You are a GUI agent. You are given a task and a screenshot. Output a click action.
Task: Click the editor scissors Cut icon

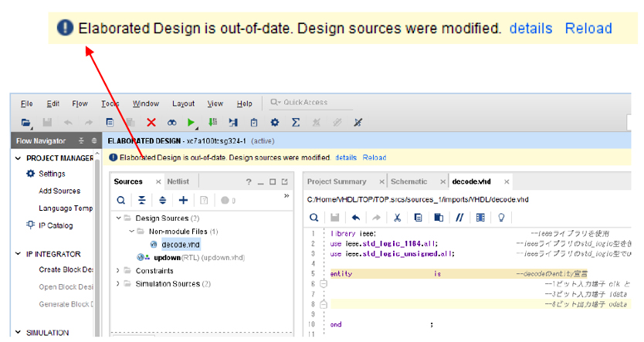pos(397,218)
